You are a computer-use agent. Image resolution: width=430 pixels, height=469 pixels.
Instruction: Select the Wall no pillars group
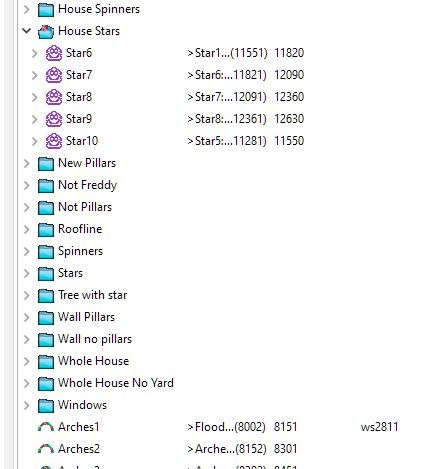[x=95, y=339]
